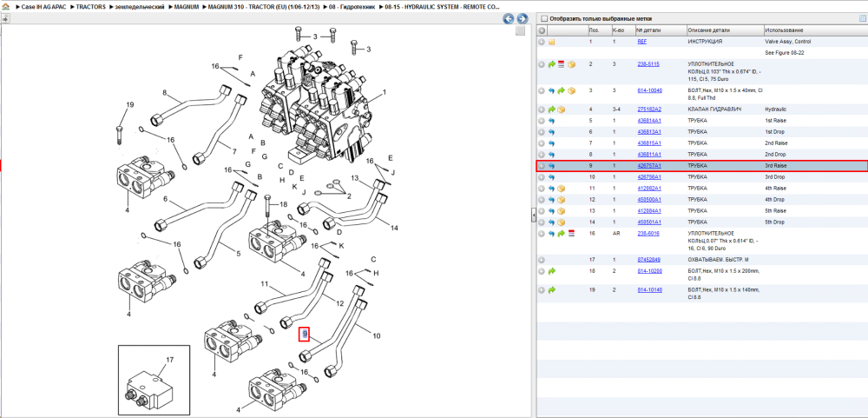Screen dimensions: 868x418
Task: Click the small square button atop diagram
Action: coord(520,31)
